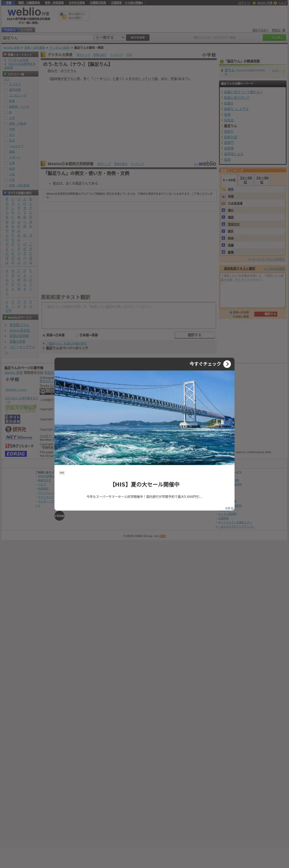The height and width of the screenshot is (868, 289).
Task: Click the Catch a Wave logo
Action: [20, 408]
